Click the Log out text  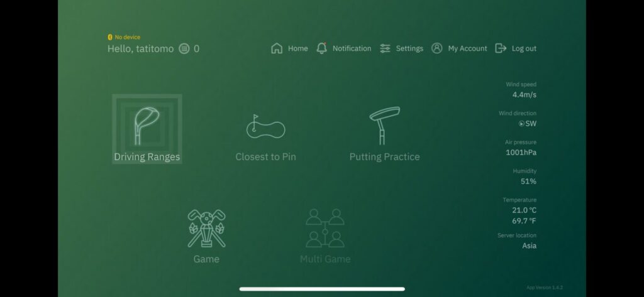tap(524, 48)
